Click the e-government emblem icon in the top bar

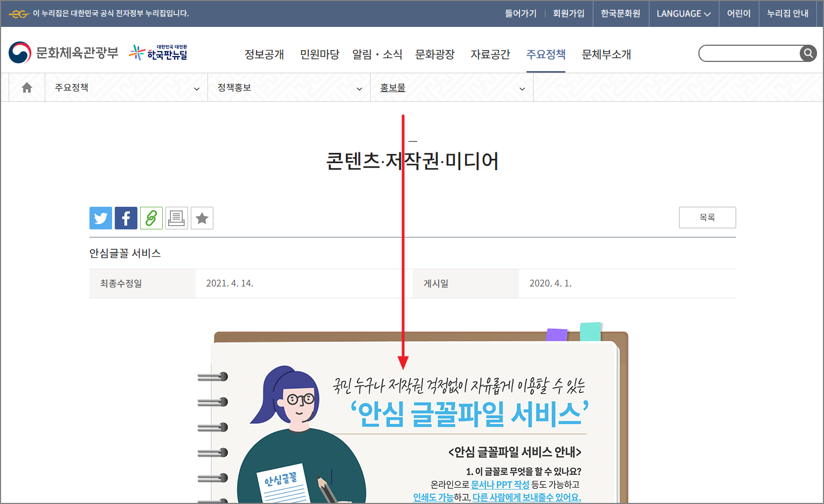tap(19, 13)
